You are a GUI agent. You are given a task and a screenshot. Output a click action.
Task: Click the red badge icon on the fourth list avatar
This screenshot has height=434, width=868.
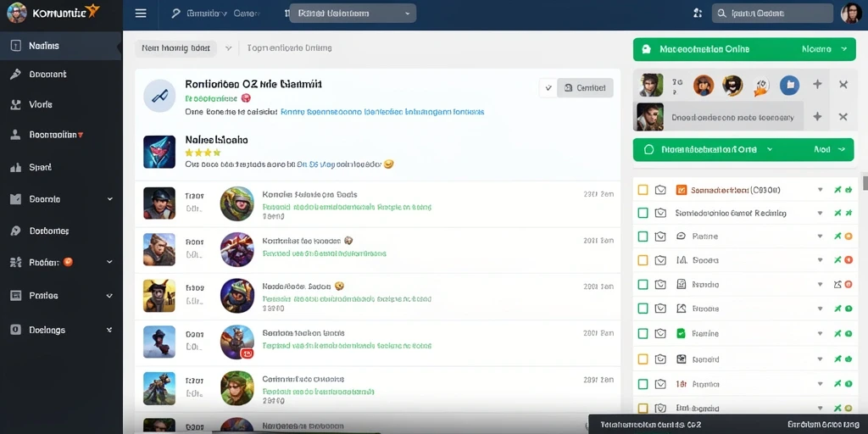coord(248,353)
